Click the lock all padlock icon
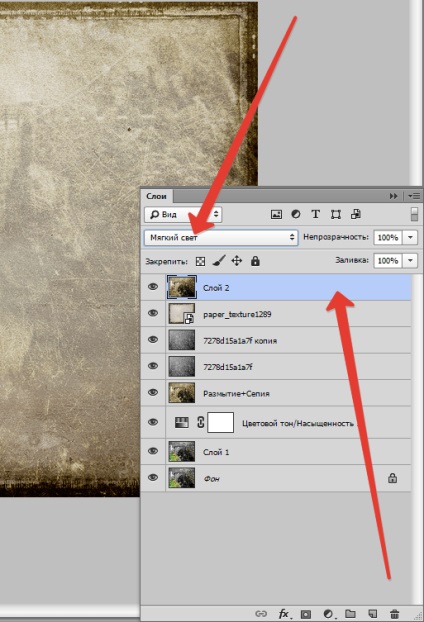The width and height of the screenshot is (424, 622). pos(255,261)
